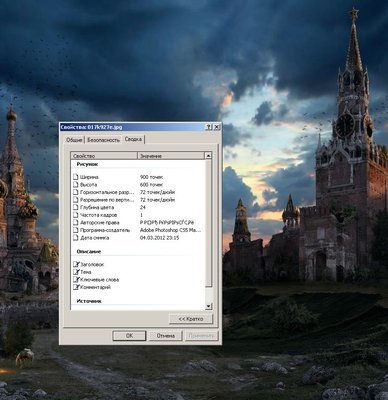Select the Ширина property page icon

76,177
